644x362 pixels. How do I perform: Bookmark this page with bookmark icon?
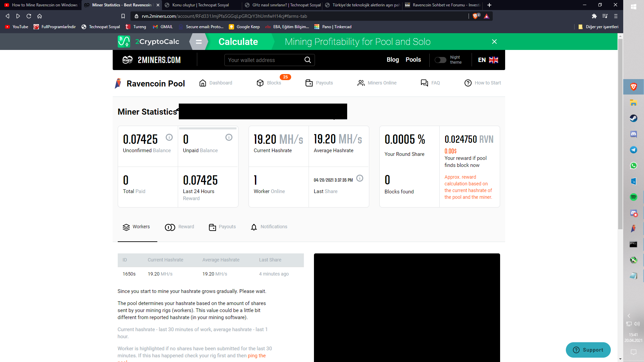click(x=123, y=16)
